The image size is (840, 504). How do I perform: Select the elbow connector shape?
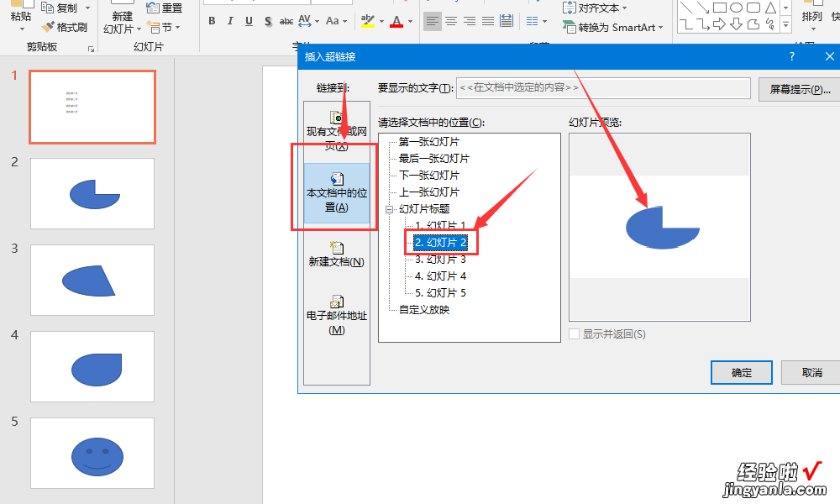click(x=686, y=24)
